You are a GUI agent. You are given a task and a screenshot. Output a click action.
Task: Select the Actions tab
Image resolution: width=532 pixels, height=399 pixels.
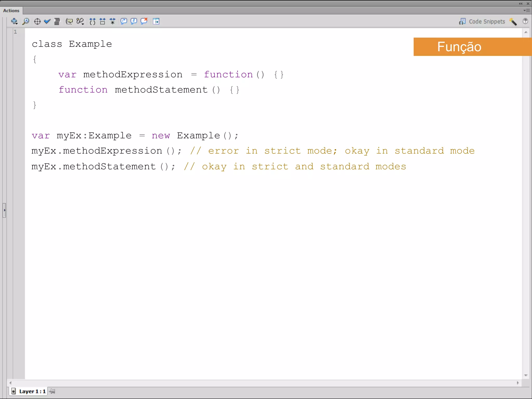pos(11,11)
